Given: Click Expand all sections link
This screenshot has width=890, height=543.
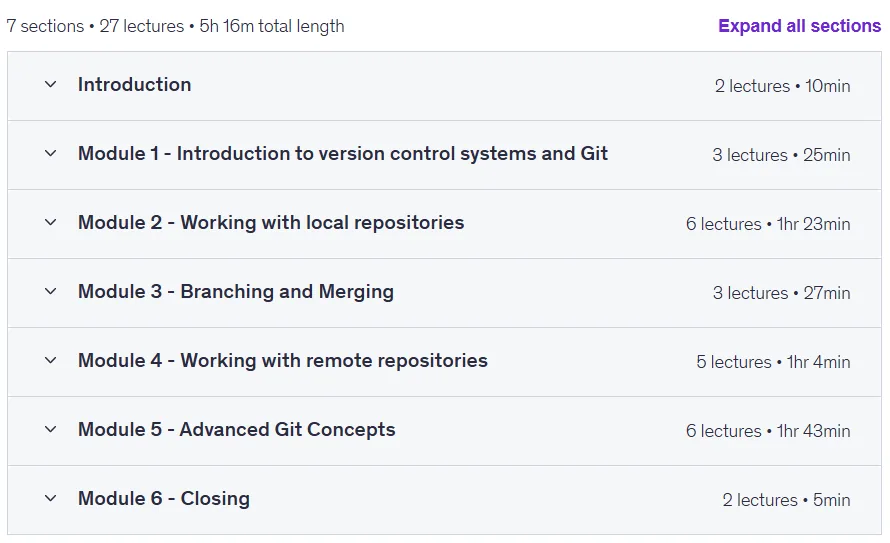Looking at the screenshot, I should (799, 26).
